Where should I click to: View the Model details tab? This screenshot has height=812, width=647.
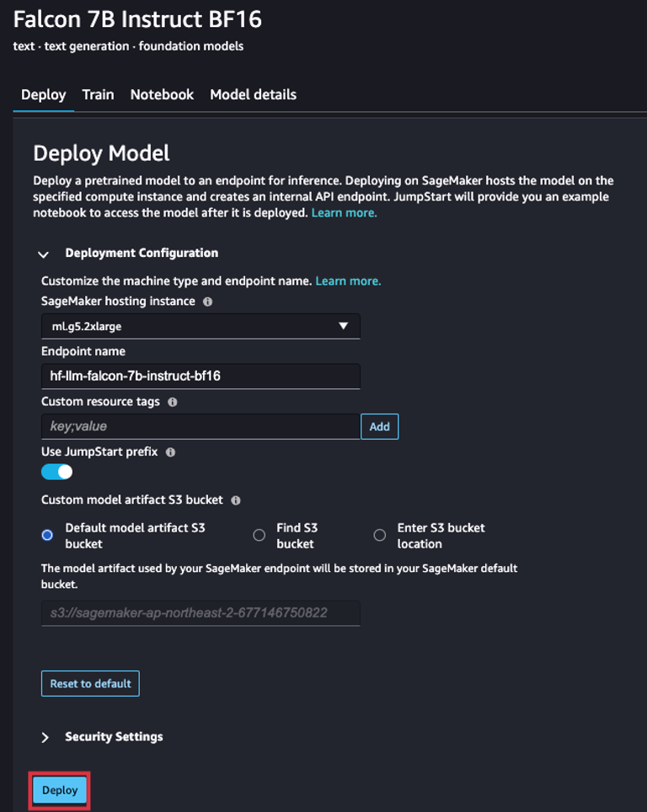click(x=254, y=95)
